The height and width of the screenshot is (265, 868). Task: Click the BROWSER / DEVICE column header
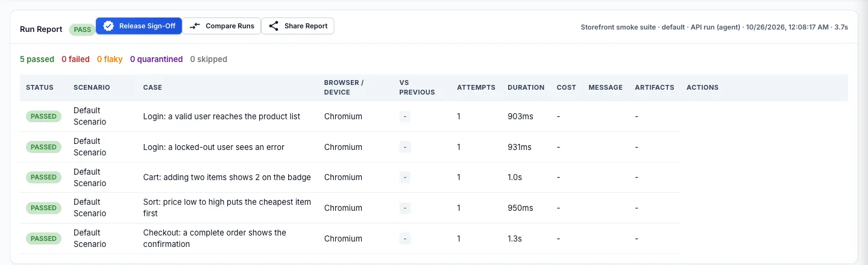pos(344,87)
